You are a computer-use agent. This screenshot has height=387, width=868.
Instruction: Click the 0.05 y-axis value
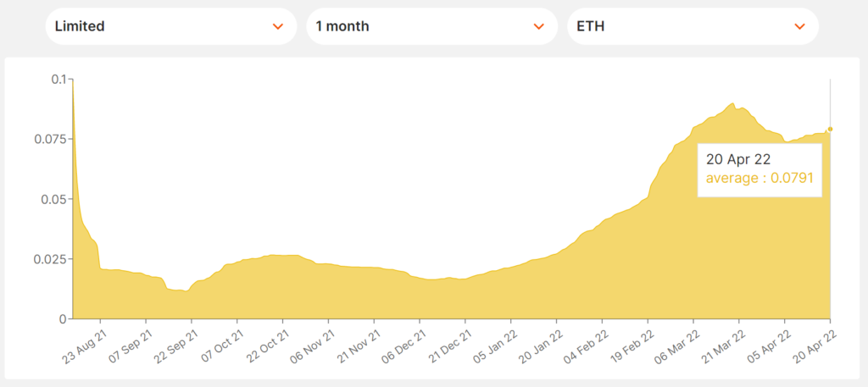click(x=53, y=199)
